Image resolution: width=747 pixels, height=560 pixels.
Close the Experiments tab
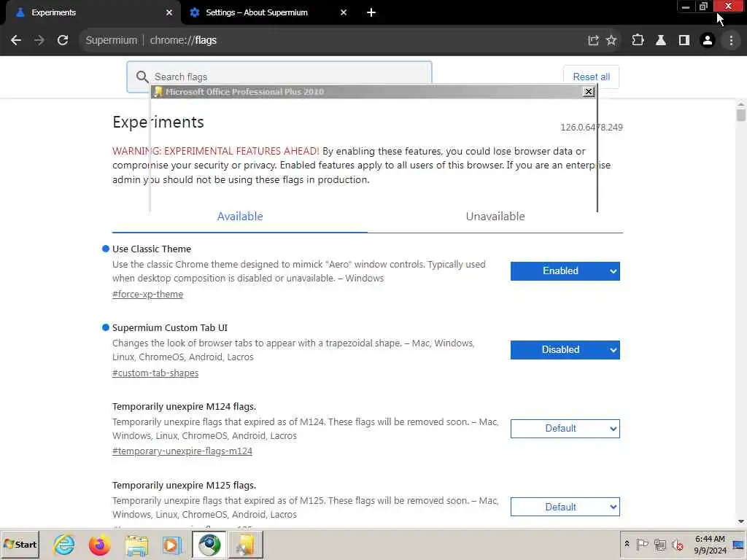tap(169, 12)
